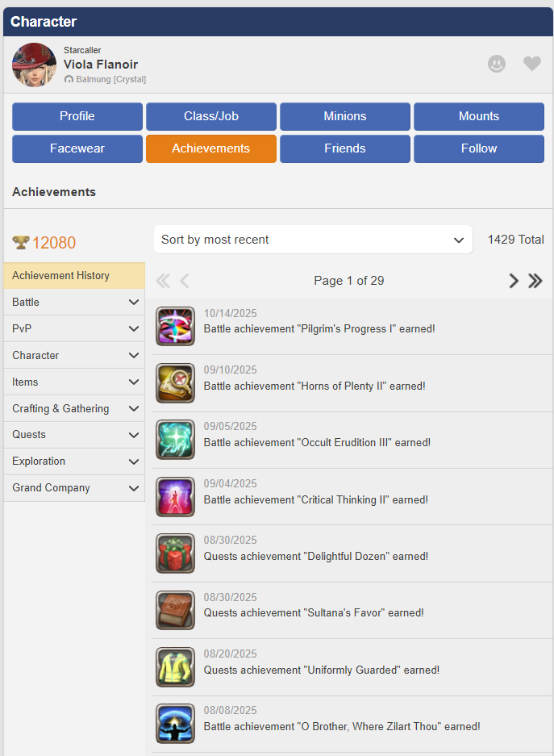The height and width of the screenshot is (756, 554).
Task: Click the Occult Erudition III achievement icon
Action: (x=175, y=440)
